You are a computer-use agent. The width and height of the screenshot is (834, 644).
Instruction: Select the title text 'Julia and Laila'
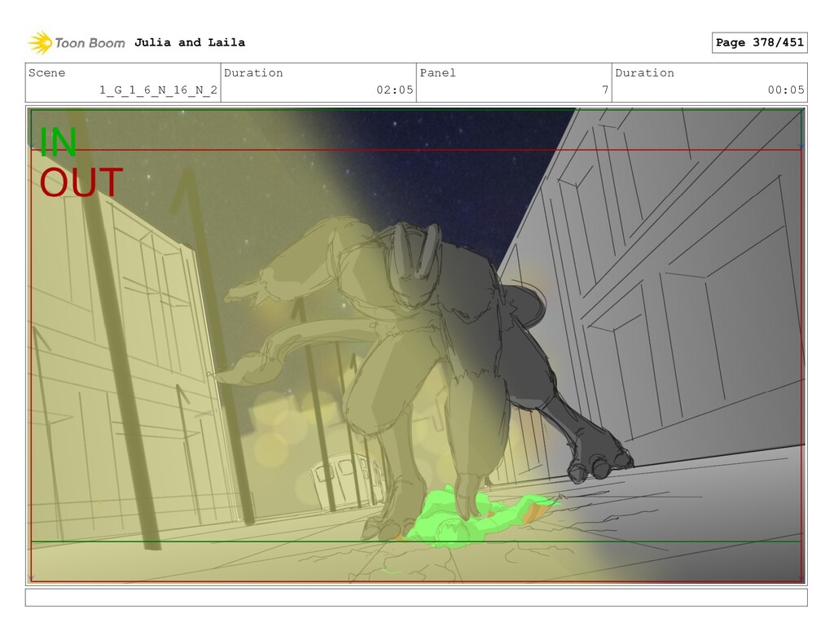189,42
